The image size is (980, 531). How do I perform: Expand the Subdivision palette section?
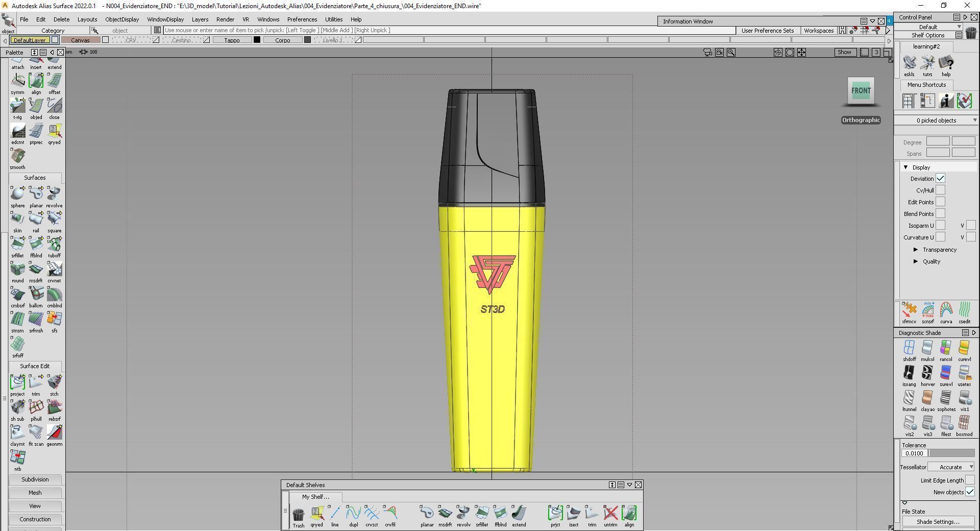35,479
